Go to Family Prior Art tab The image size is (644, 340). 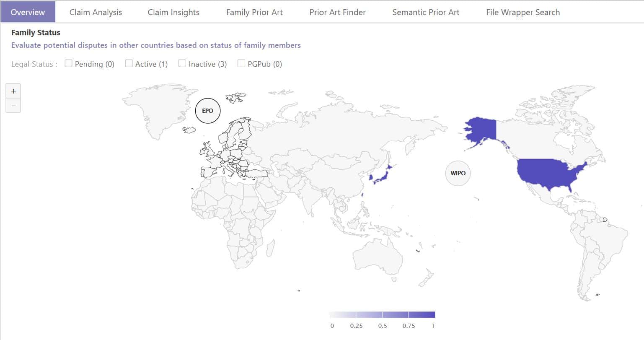point(254,12)
